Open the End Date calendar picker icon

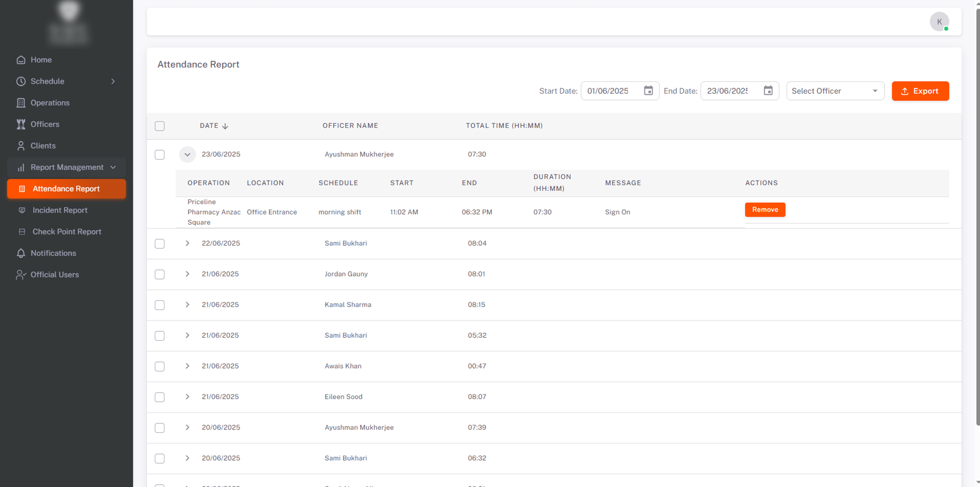(768, 91)
